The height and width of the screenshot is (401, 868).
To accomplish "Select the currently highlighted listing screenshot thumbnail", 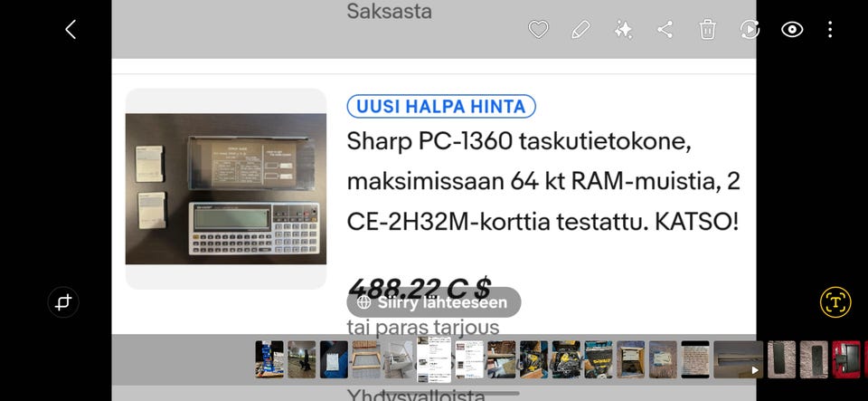I will [434, 359].
